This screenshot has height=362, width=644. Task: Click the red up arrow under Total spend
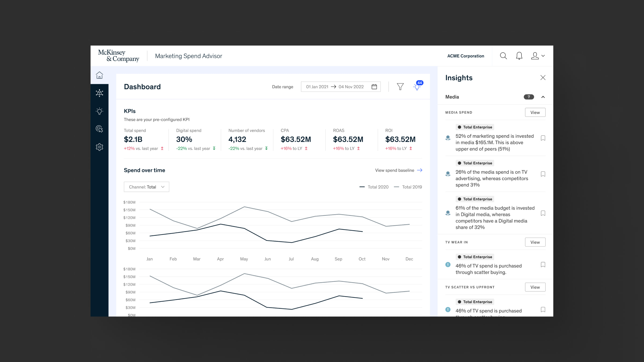(x=162, y=148)
